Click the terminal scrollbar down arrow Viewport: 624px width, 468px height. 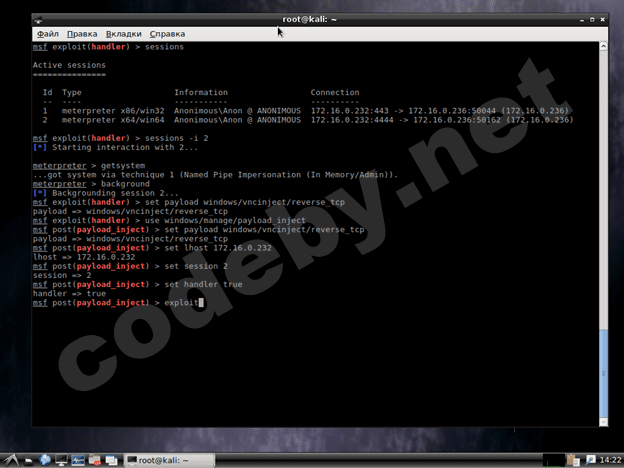(603, 421)
